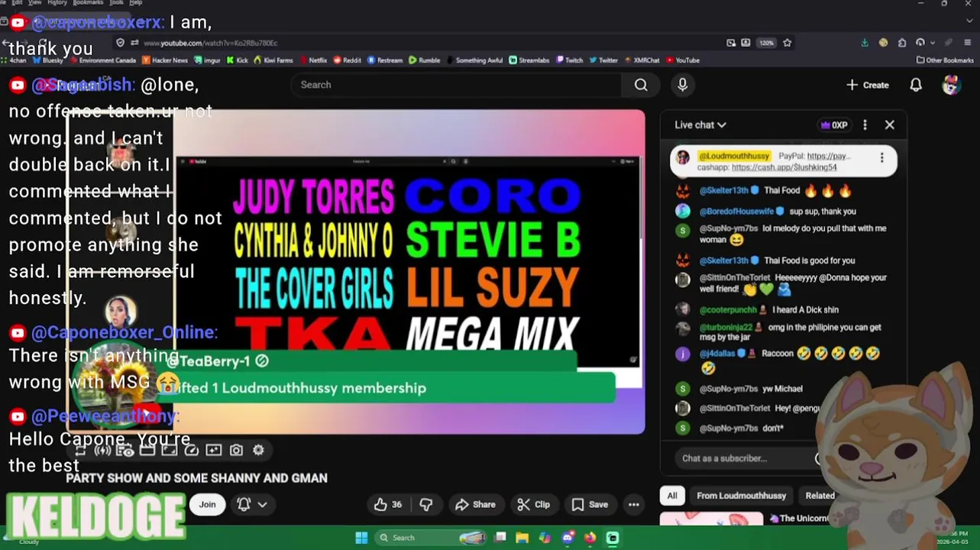This screenshot has width=980, height=550.
Task: Close the live chat panel
Action: click(890, 125)
